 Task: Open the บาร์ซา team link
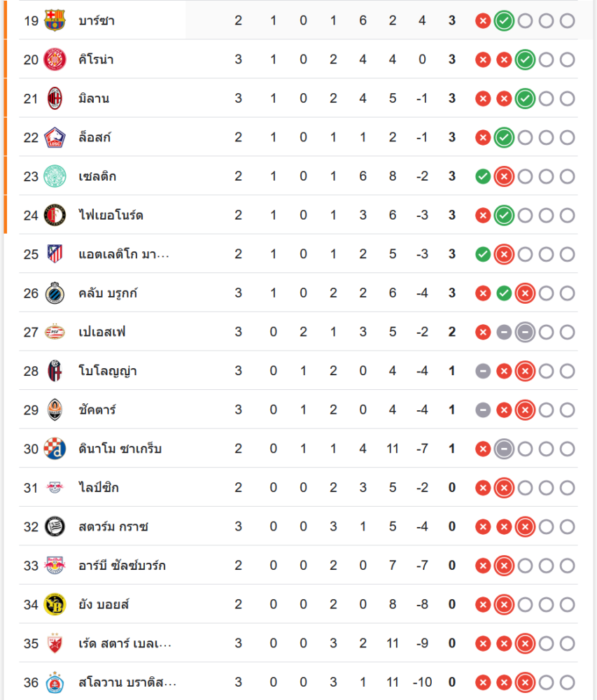pyautogui.click(x=97, y=20)
